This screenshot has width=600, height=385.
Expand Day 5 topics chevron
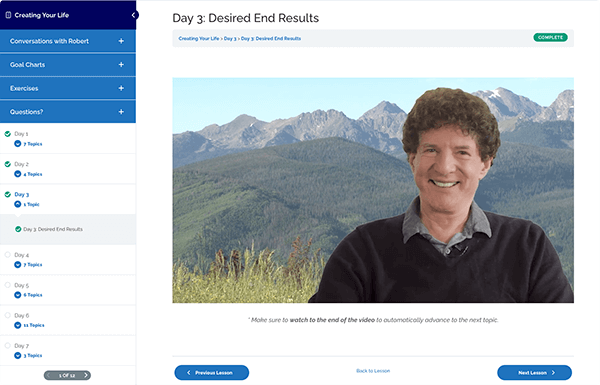click(18, 295)
